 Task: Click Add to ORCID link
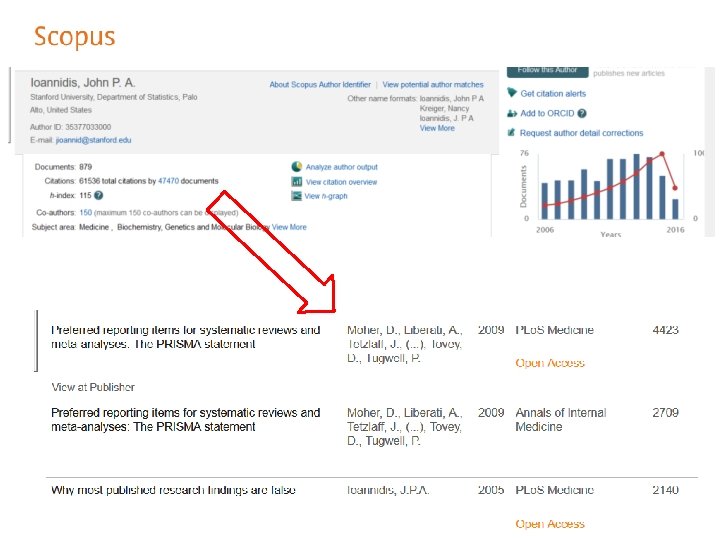(547, 113)
